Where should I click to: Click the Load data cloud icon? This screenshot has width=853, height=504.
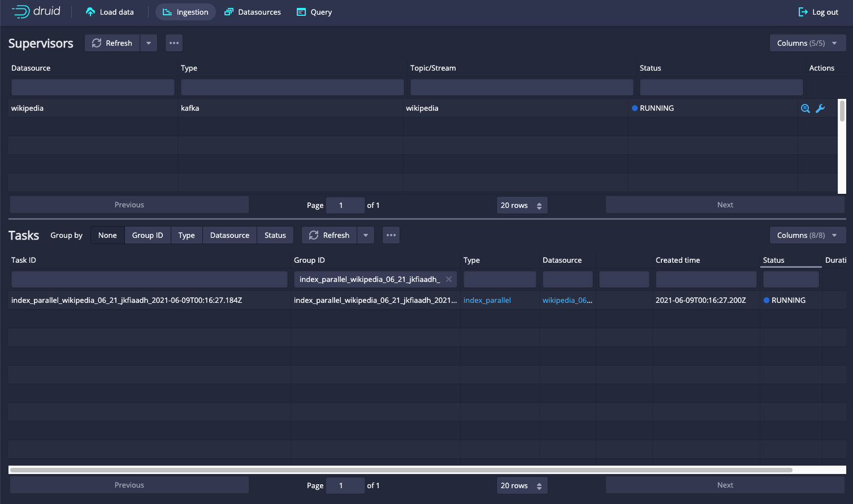coord(90,12)
